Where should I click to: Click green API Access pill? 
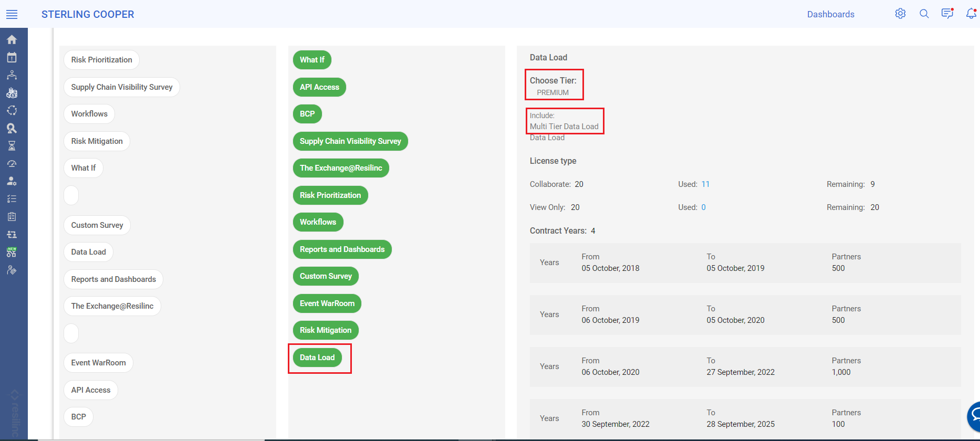coord(319,87)
